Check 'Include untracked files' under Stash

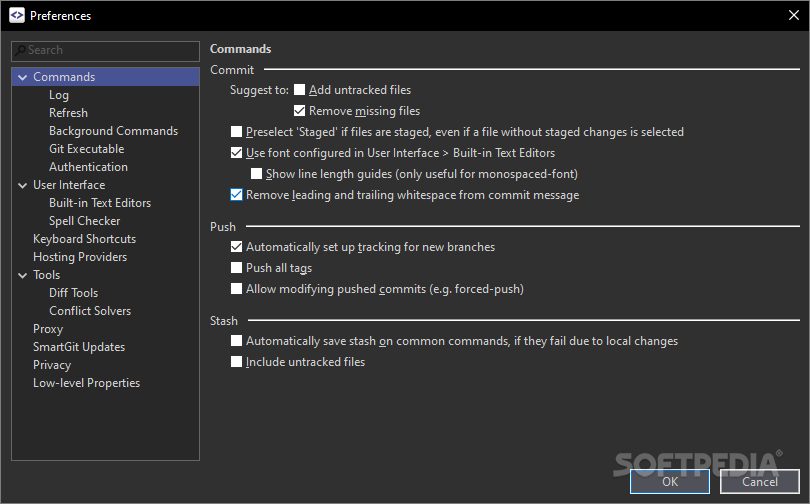[x=236, y=361]
